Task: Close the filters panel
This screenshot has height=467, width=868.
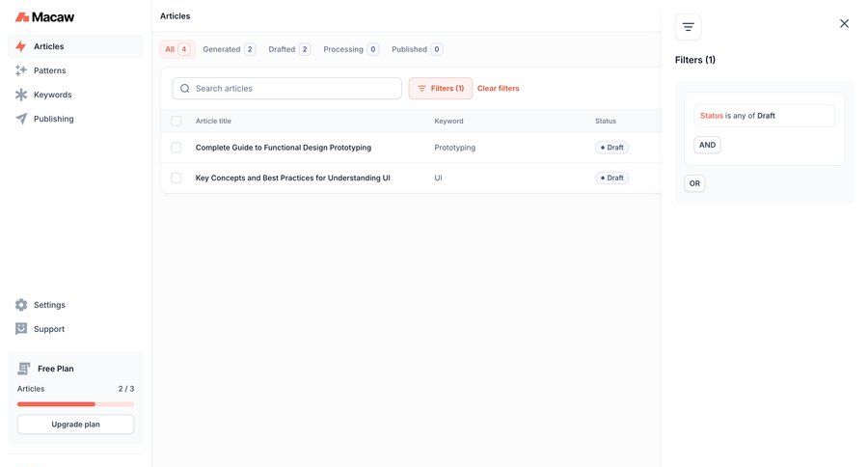Action: (x=844, y=23)
